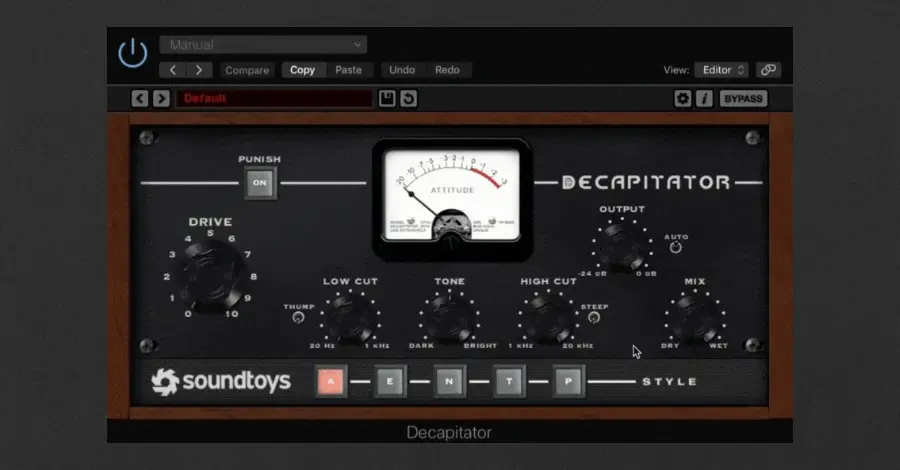
Task: Select style P button
Action: pos(568,381)
